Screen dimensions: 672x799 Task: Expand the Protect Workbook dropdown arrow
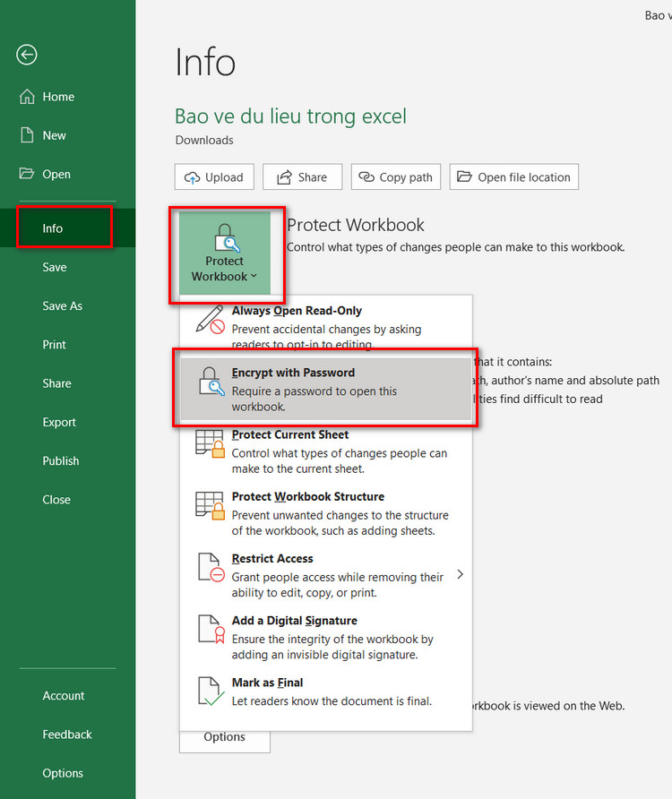point(254,276)
